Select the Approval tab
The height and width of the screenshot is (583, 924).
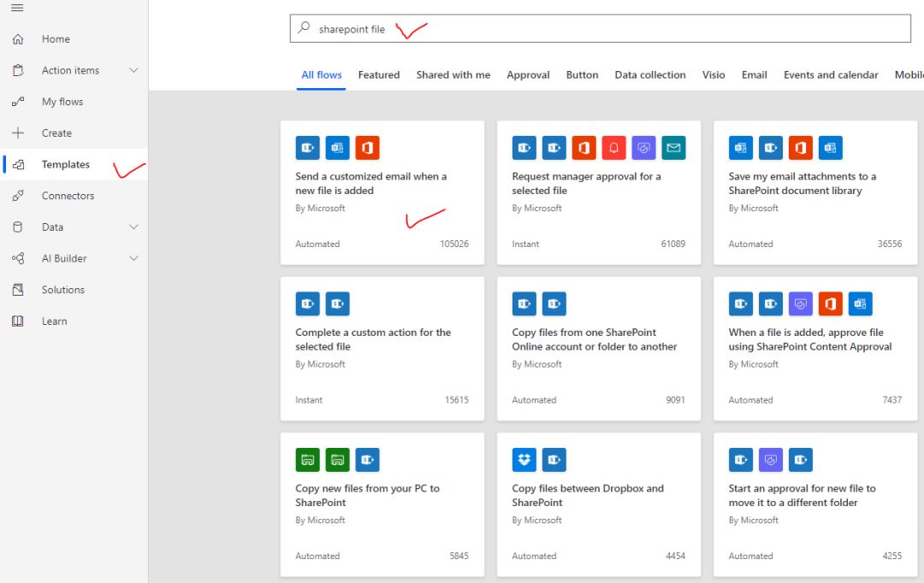528,74
